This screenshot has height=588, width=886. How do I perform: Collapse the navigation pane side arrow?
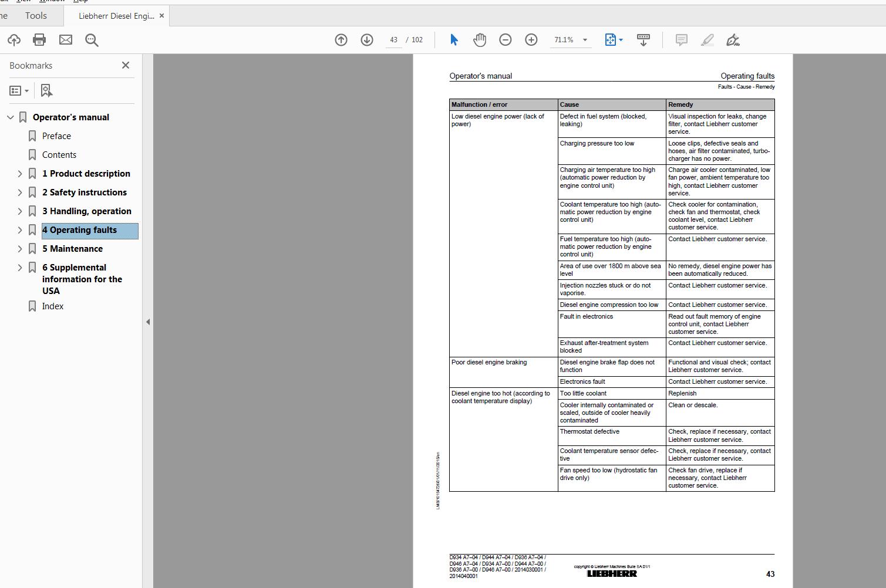pos(148,322)
